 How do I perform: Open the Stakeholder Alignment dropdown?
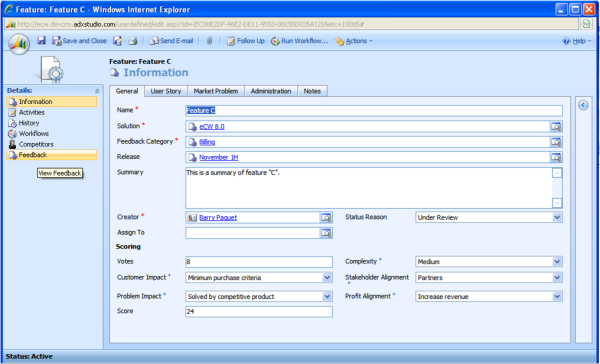point(489,277)
